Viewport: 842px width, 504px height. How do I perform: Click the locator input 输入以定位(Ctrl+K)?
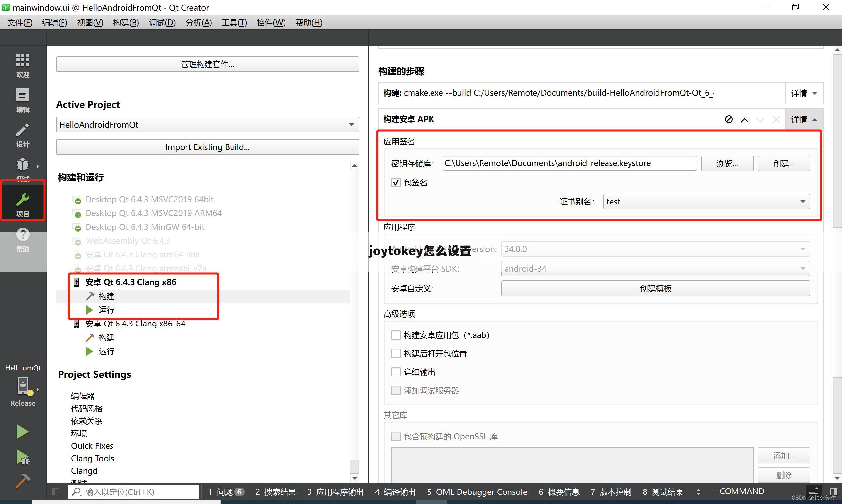134,492
